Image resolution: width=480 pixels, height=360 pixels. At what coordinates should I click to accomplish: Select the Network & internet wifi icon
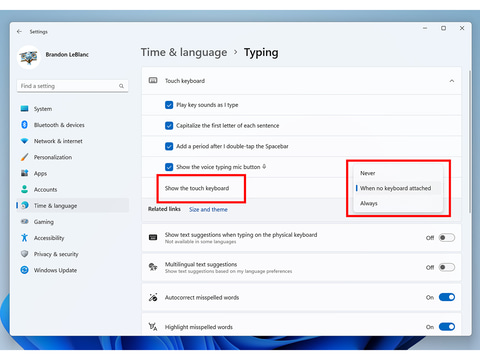(x=25, y=141)
